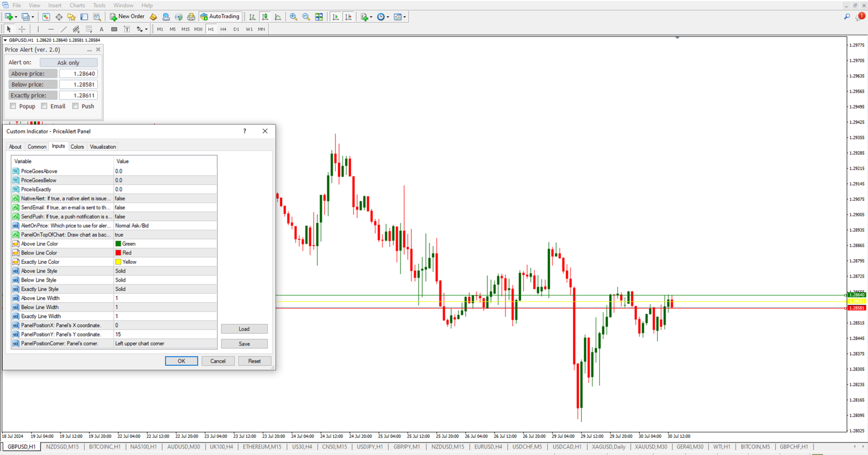Switch to candlestick chart display
The image size is (868, 455).
(265, 17)
